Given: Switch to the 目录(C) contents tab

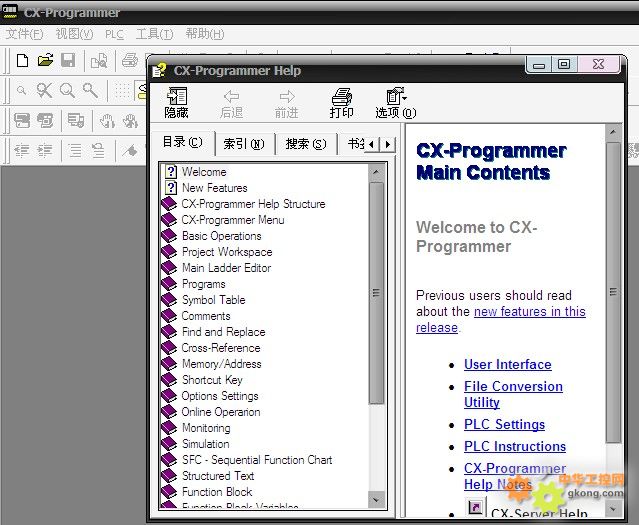Looking at the screenshot, I should click(x=182, y=142).
